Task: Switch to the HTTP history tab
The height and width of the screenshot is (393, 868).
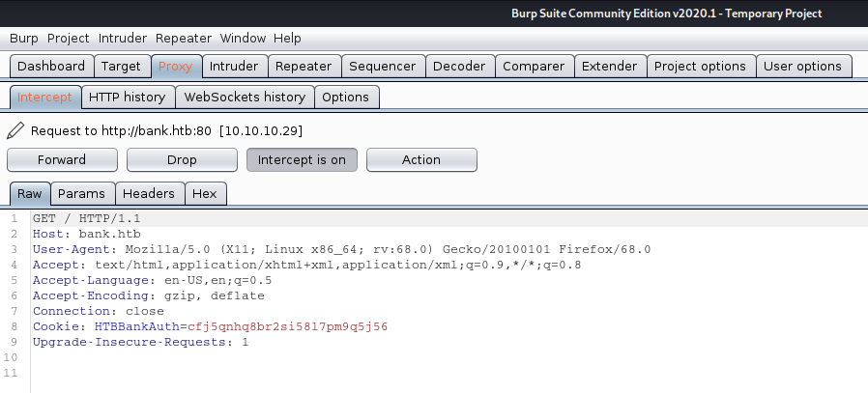Action: (x=128, y=98)
